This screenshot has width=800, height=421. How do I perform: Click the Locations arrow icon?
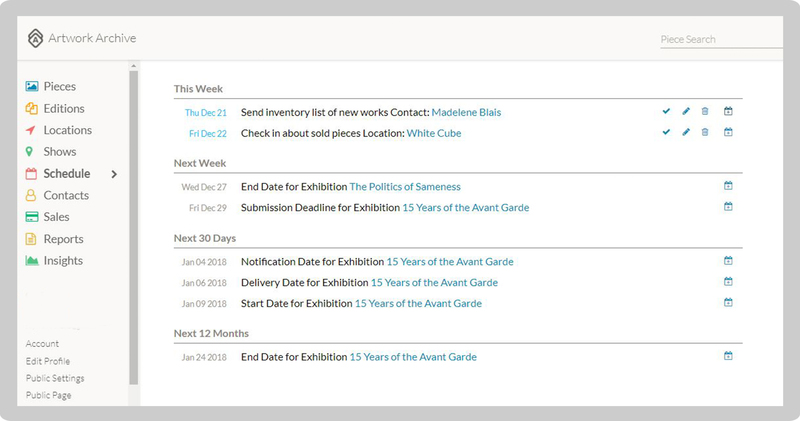click(x=32, y=130)
